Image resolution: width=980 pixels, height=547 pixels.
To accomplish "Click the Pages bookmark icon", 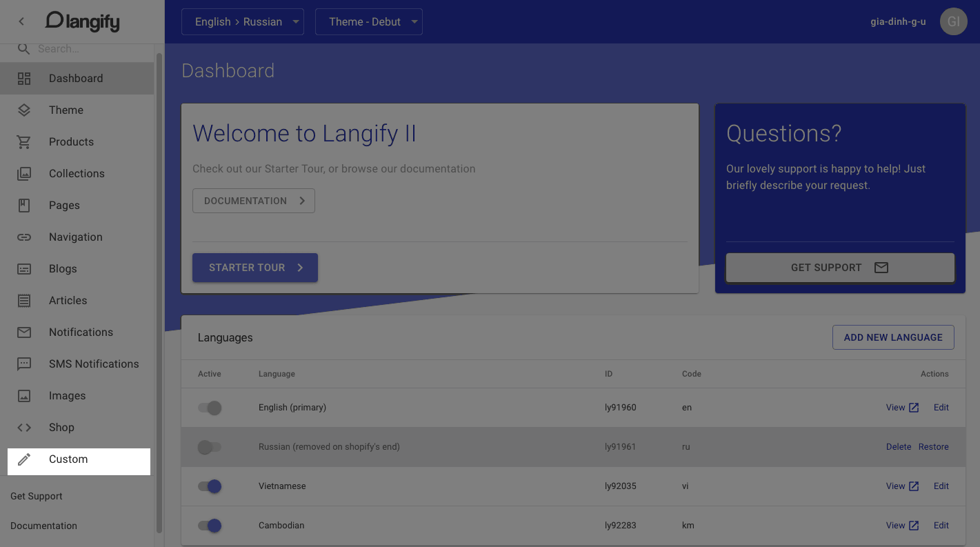I will (24, 206).
